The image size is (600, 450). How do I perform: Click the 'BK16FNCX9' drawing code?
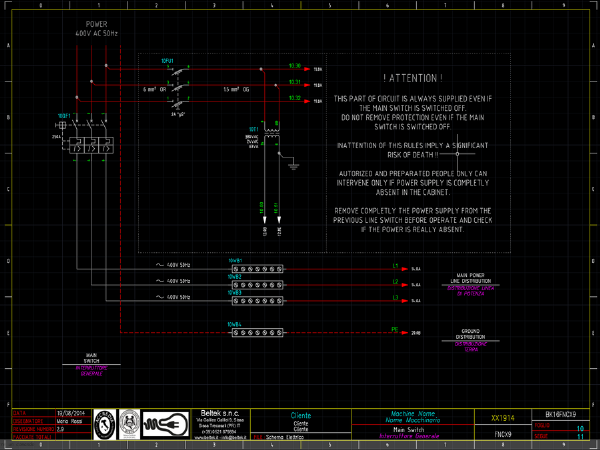click(x=561, y=414)
